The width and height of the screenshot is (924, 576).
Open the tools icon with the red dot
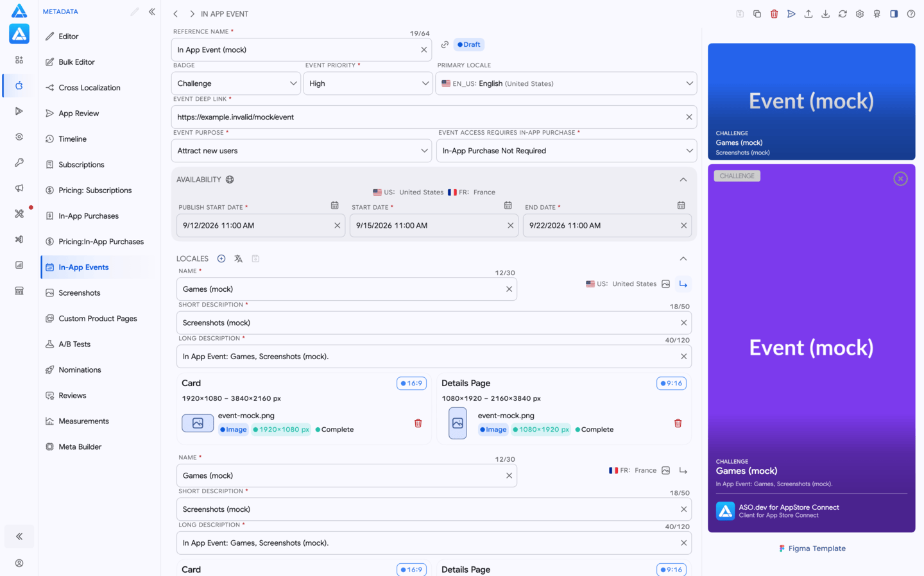[19, 214]
